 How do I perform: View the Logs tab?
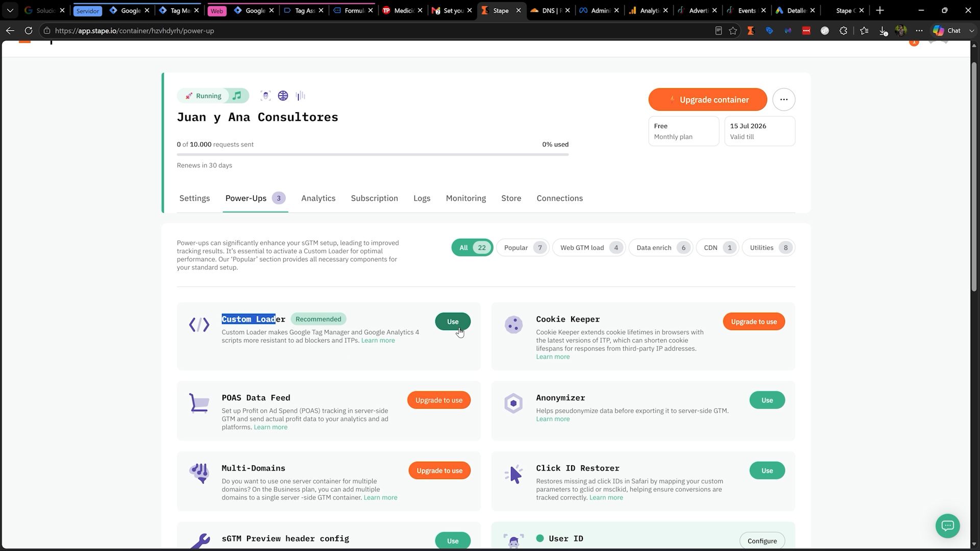(422, 198)
